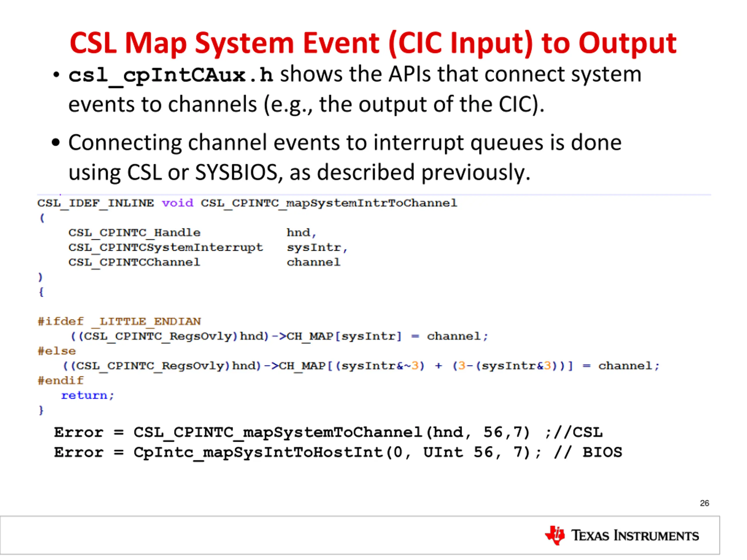Image resolution: width=747 pixels, height=560 pixels.
Task: Click 'Connecting channel events to interrupt queues is done'
Action: coord(345,143)
